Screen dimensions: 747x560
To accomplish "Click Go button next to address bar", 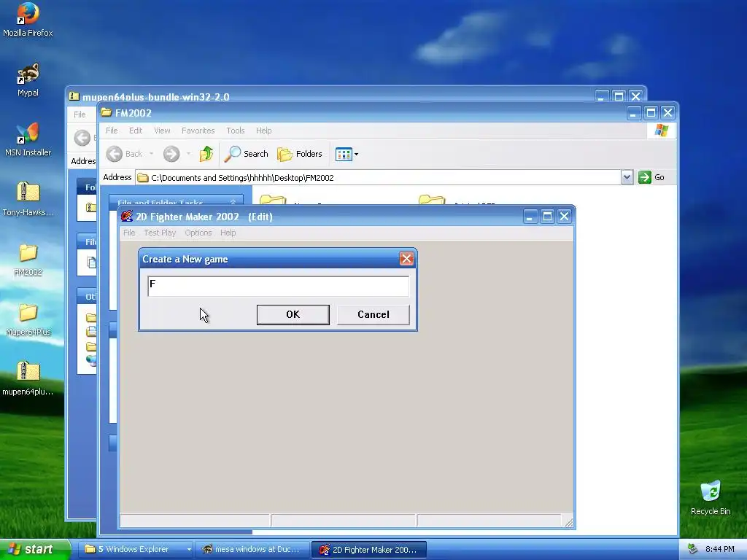I will (x=651, y=177).
